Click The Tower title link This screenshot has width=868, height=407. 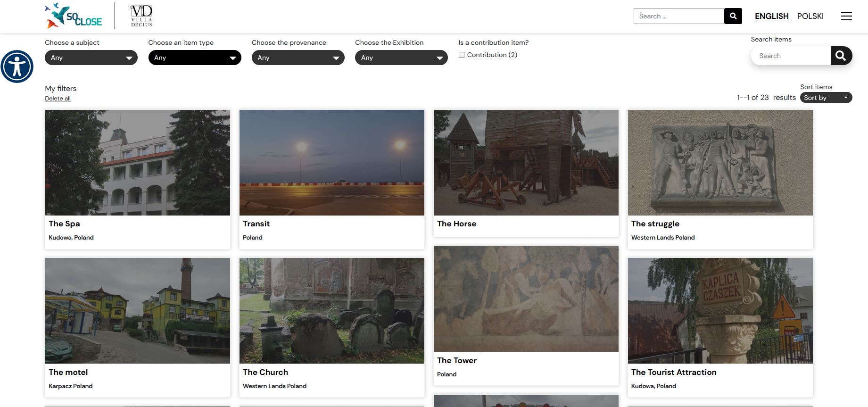pyautogui.click(x=457, y=360)
